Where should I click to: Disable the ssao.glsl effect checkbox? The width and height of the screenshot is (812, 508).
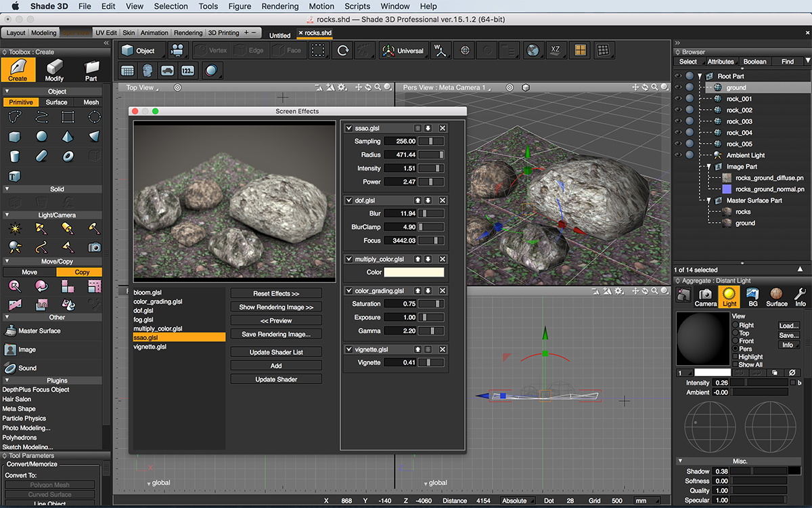tap(349, 128)
